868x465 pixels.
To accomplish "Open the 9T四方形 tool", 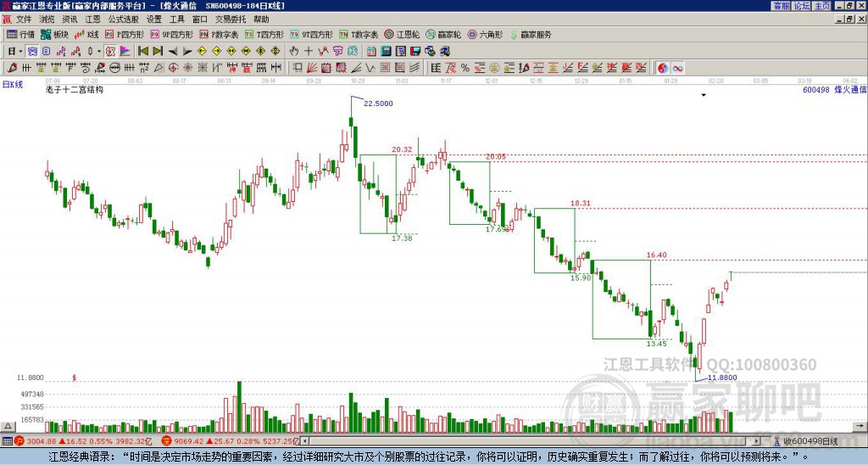I will (x=312, y=34).
